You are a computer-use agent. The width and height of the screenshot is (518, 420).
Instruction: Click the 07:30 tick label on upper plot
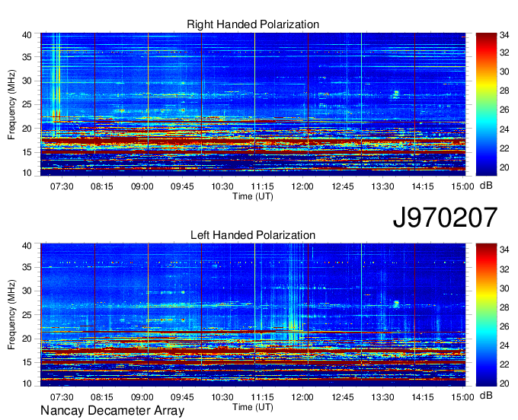[x=62, y=186]
